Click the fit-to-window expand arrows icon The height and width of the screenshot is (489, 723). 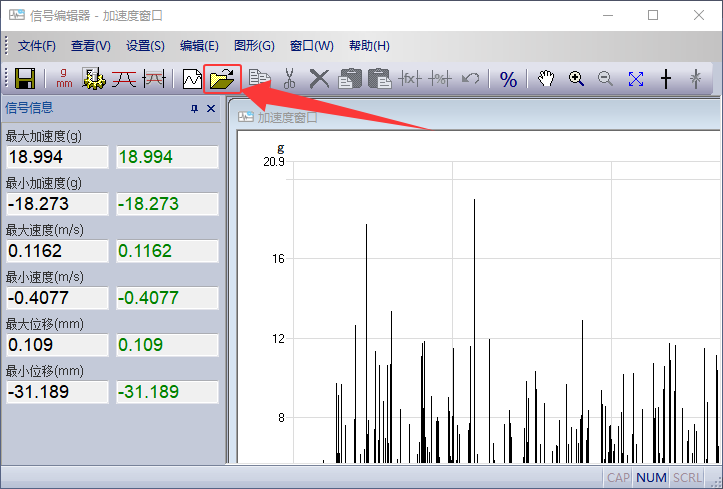click(x=636, y=79)
